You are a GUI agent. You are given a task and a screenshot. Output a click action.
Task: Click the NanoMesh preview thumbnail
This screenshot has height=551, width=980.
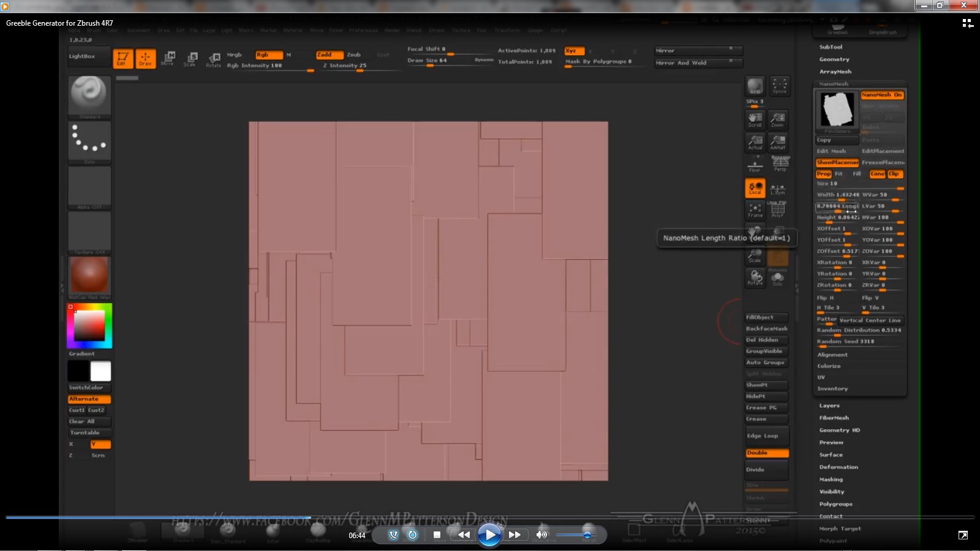[837, 110]
